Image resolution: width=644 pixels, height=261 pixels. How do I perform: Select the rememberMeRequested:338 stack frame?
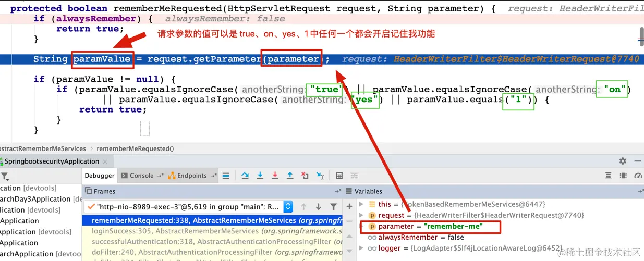(x=213, y=220)
